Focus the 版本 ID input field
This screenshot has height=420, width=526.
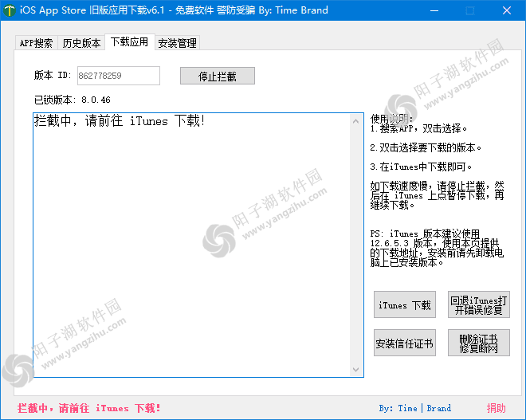119,76
